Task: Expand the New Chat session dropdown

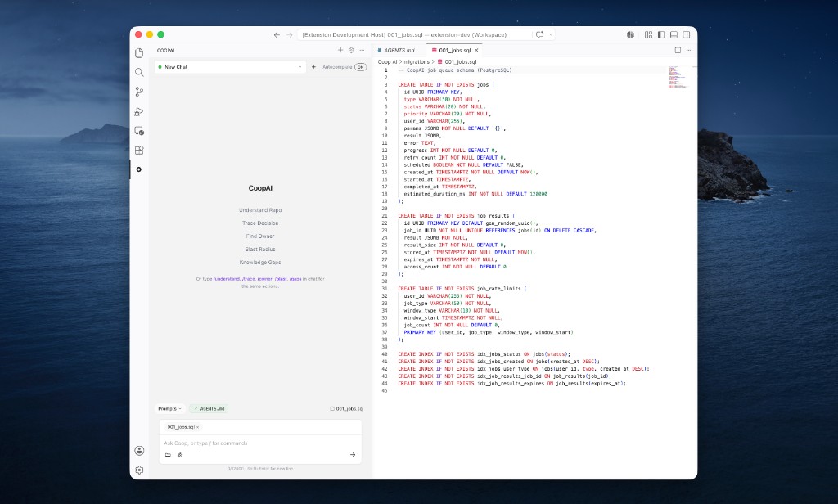Action: point(230,67)
